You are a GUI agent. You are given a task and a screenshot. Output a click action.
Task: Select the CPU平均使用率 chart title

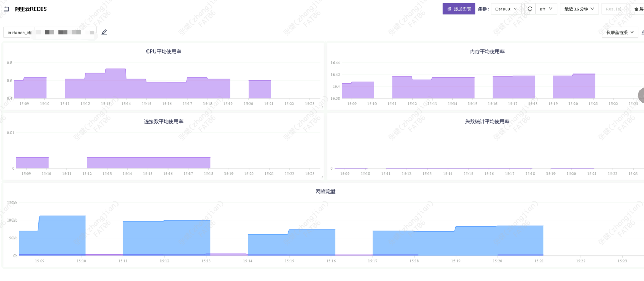(164, 51)
